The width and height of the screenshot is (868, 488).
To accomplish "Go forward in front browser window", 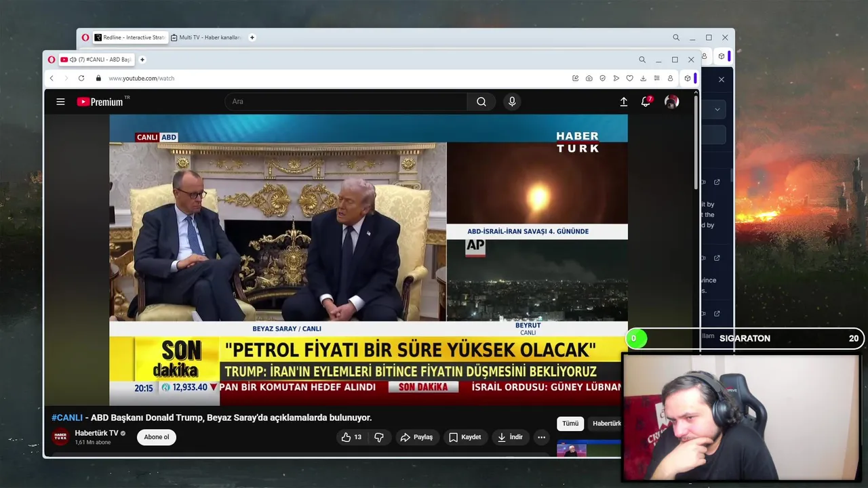I will click(66, 79).
